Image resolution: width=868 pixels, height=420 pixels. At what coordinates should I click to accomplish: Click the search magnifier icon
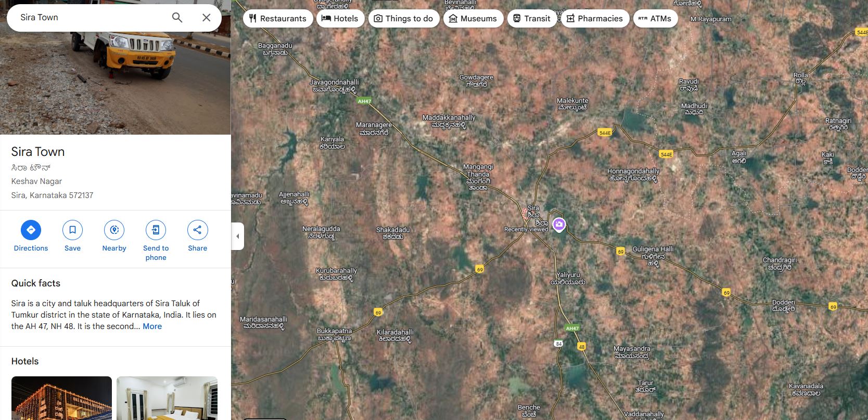177,18
